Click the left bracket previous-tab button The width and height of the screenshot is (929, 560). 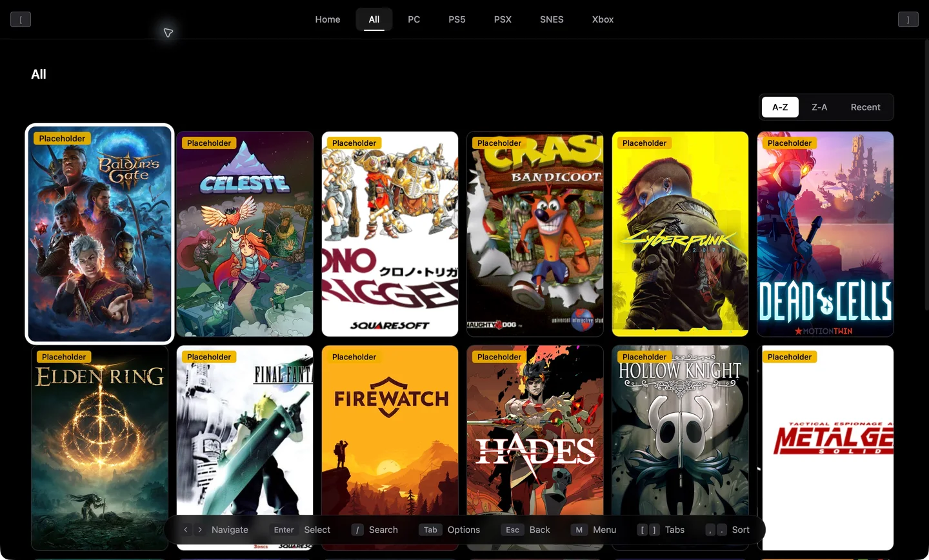coord(21,19)
